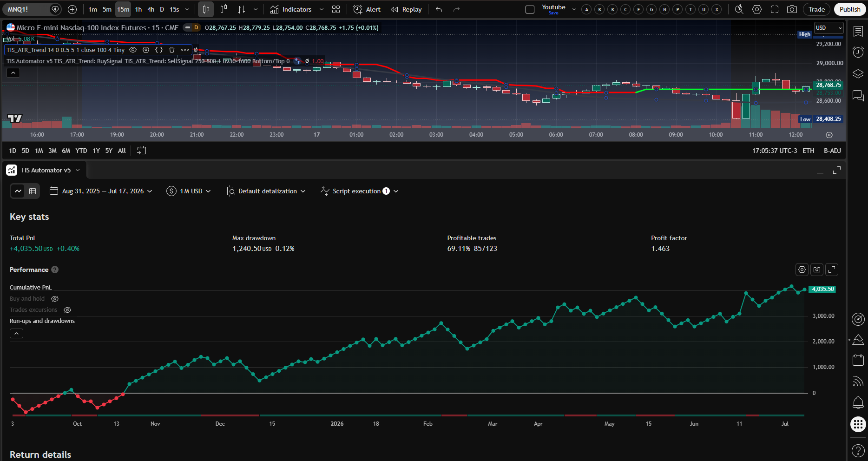Undo the last chart action
Viewport: 868px width, 461px height.
(x=439, y=9)
